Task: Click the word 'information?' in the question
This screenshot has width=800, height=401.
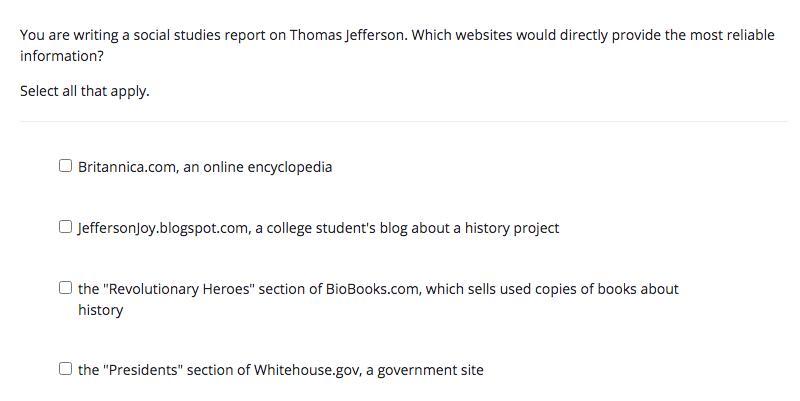Action: pos(62,56)
